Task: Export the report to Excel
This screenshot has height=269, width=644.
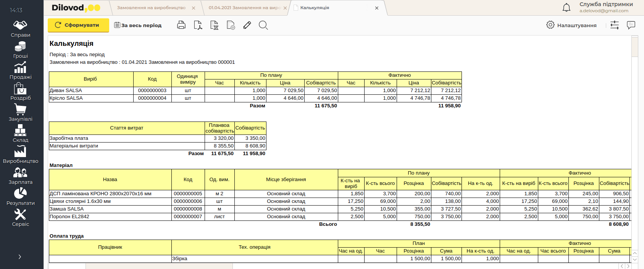Action: [x=215, y=25]
